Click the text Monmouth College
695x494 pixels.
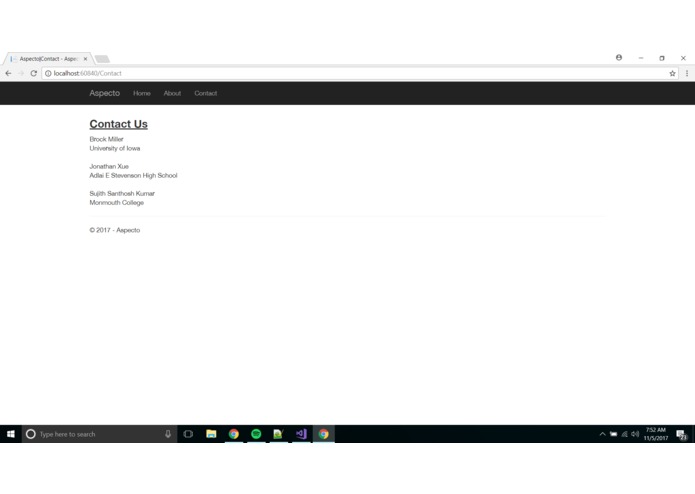click(x=117, y=203)
